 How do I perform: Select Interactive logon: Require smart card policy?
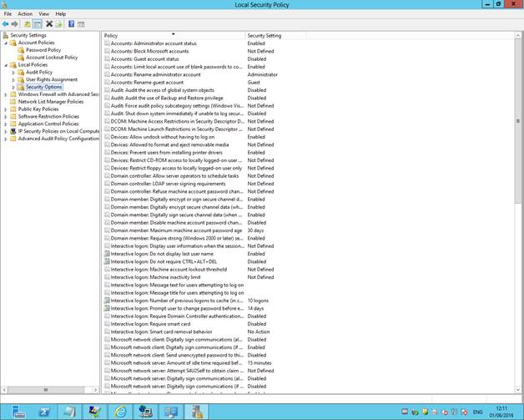[x=150, y=324]
